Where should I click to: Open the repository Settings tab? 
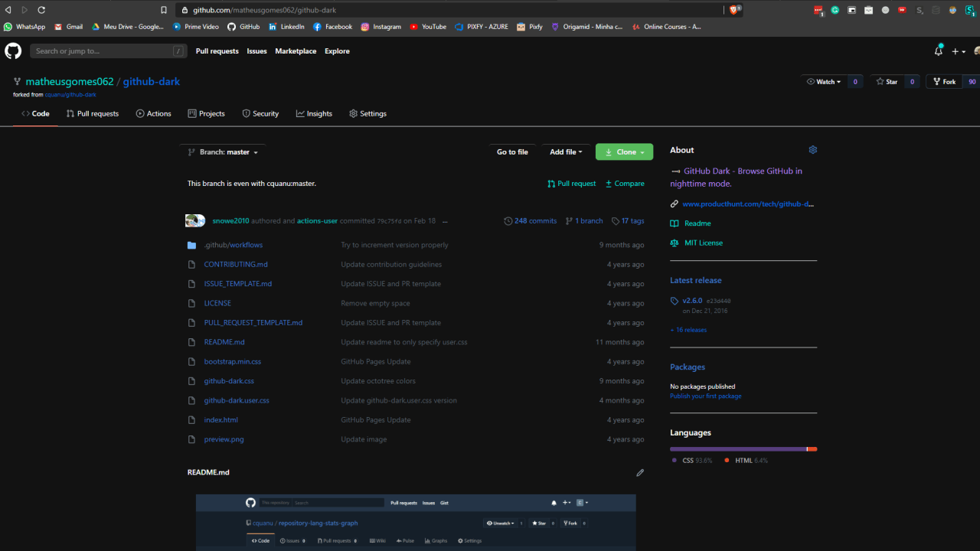[x=368, y=114]
